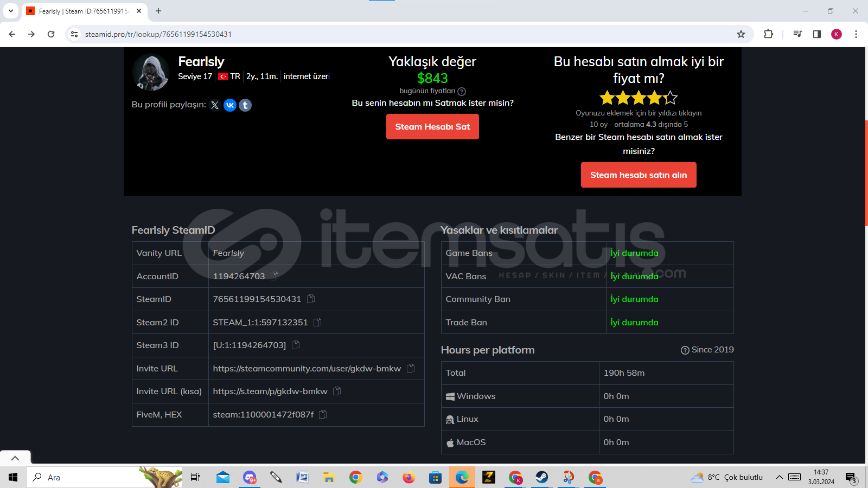This screenshot has width=868, height=488.
Task: Expand the bottom-left collapse chevron panel
Action: [15, 458]
